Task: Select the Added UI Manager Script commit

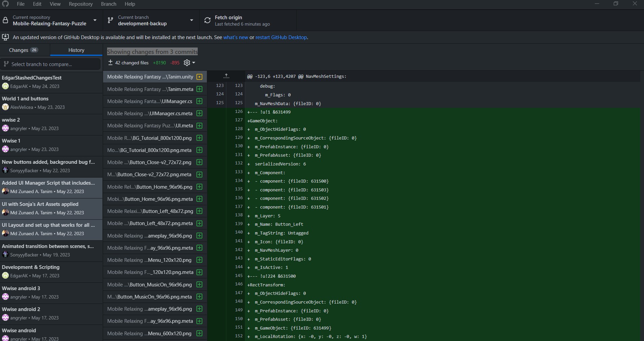Action: click(51, 187)
